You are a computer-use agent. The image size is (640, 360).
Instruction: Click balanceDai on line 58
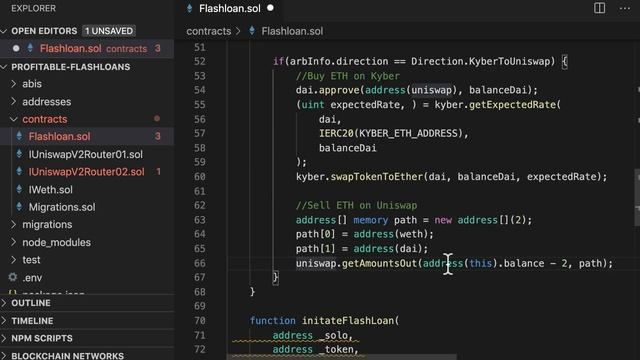point(347,148)
